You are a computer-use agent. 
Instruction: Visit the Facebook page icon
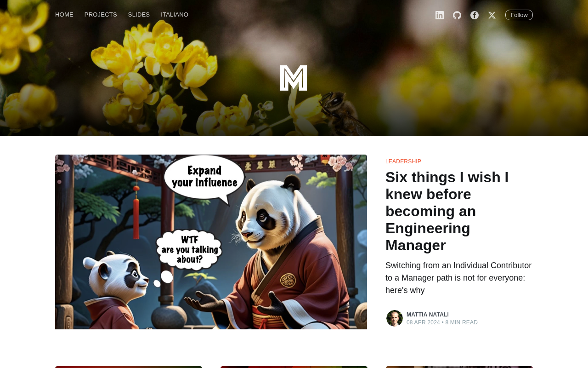click(x=475, y=15)
